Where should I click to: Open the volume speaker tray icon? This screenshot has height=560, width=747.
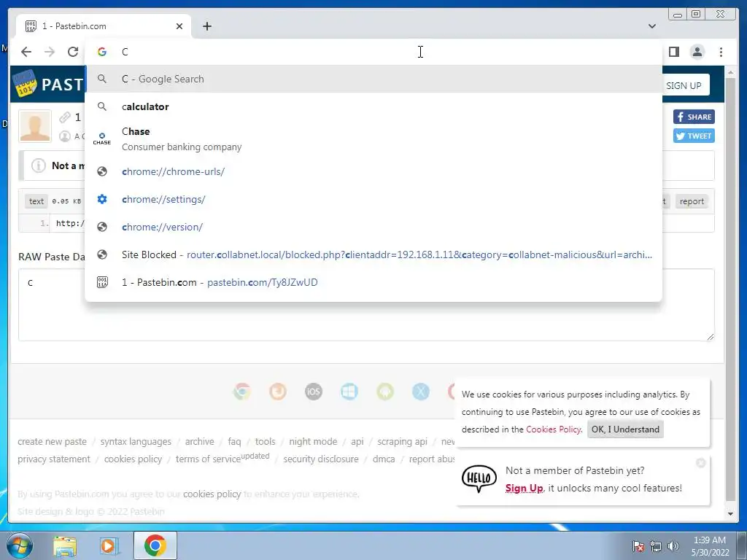(x=673, y=546)
